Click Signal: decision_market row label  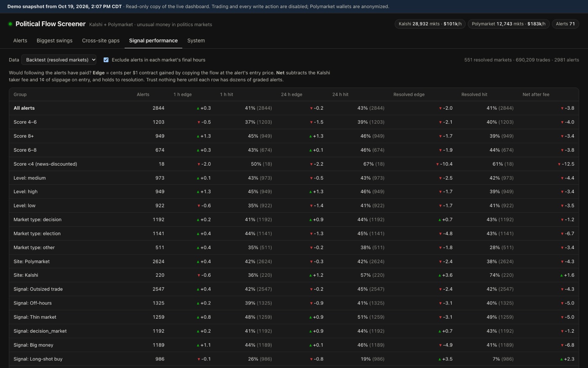coord(40,331)
